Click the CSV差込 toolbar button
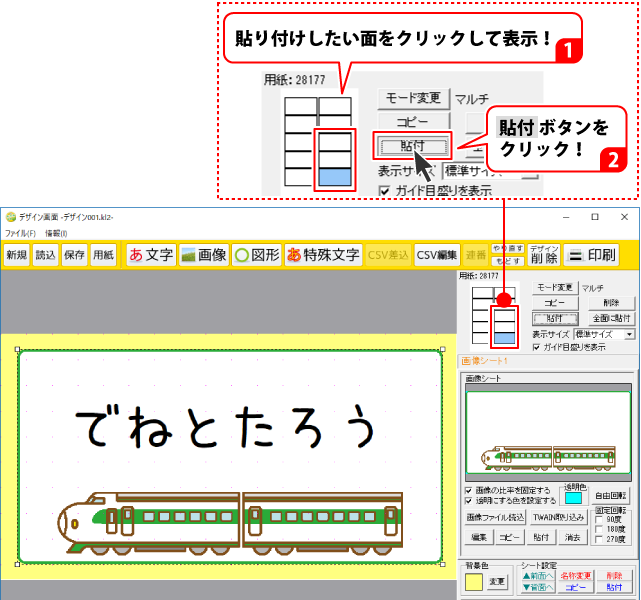 [388, 255]
